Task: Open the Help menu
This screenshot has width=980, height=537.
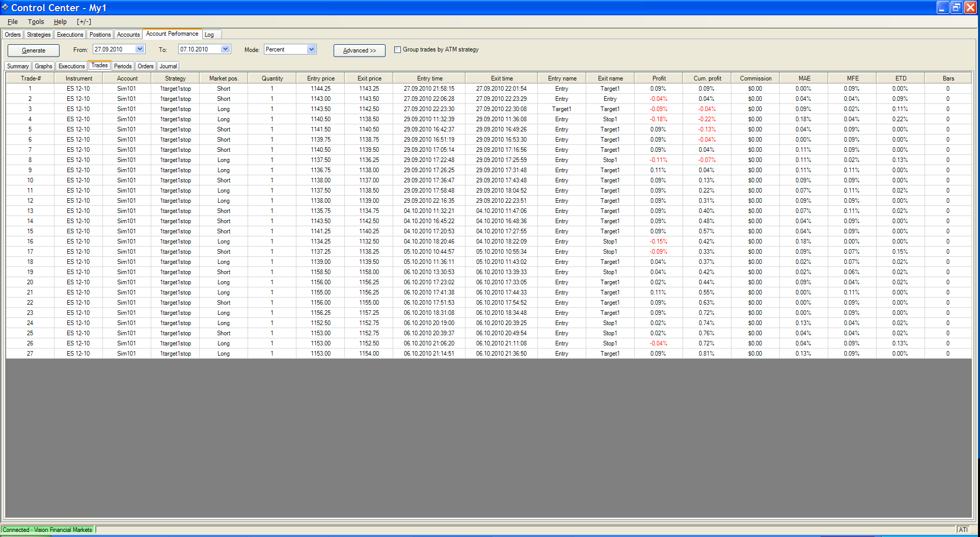Action: tap(60, 22)
